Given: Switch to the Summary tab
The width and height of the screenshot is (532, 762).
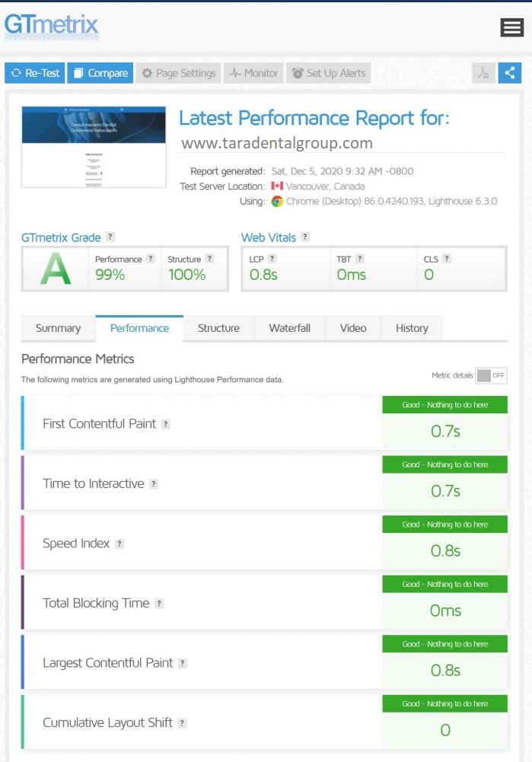Looking at the screenshot, I should tap(58, 328).
